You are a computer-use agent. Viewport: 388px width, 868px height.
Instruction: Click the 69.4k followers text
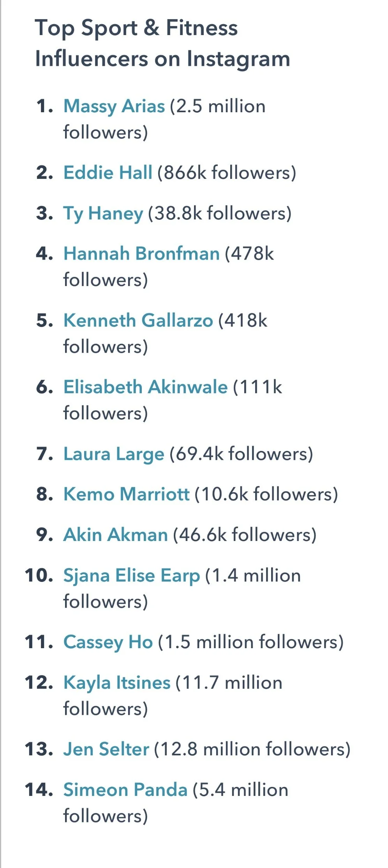click(x=241, y=454)
